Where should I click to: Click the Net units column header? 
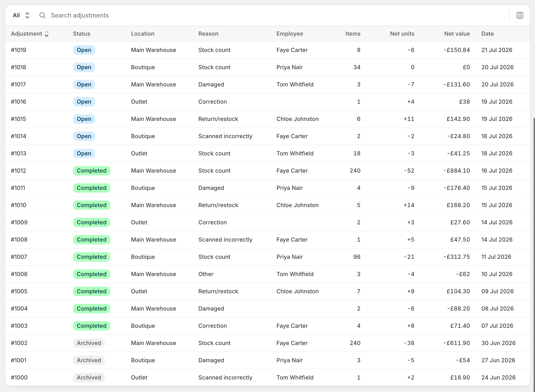click(x=402, y=34)
